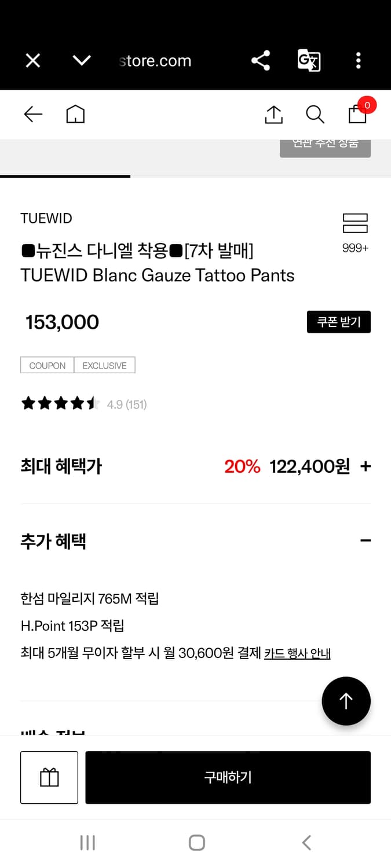Tap the COUPON badge under the price

coord(46,365)
